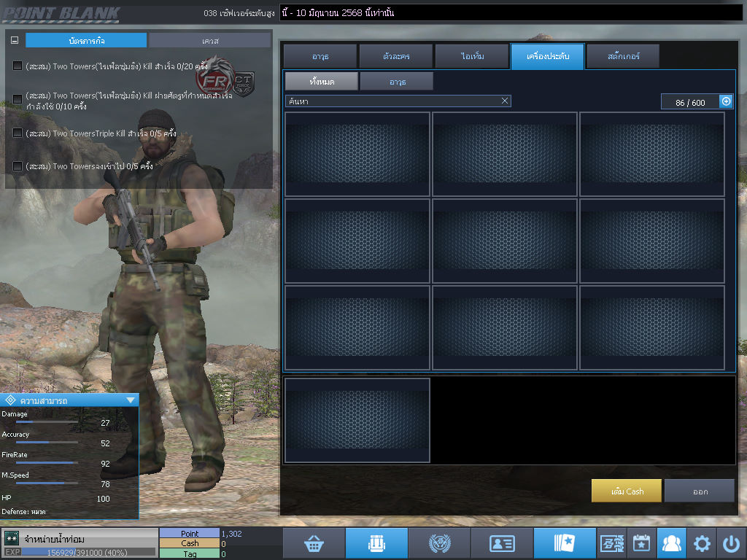Check the Two Towers 0/5 entry mission

coord(18,166)
